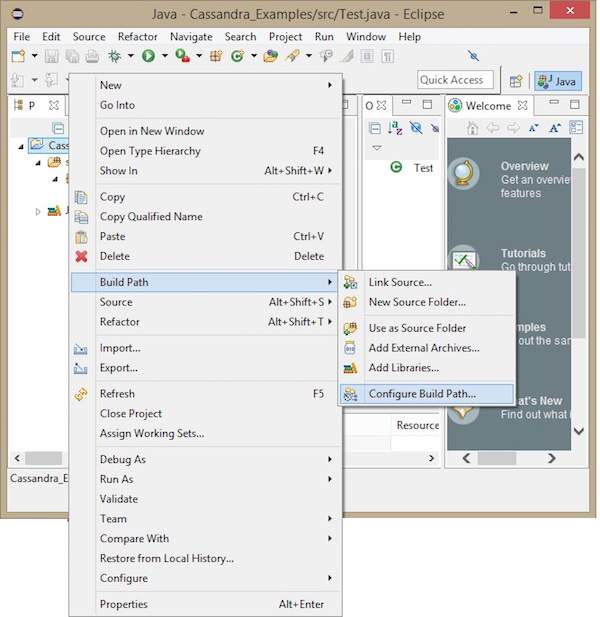
Task: Click the Welcome page Home icon
Action: click(473, 128)
